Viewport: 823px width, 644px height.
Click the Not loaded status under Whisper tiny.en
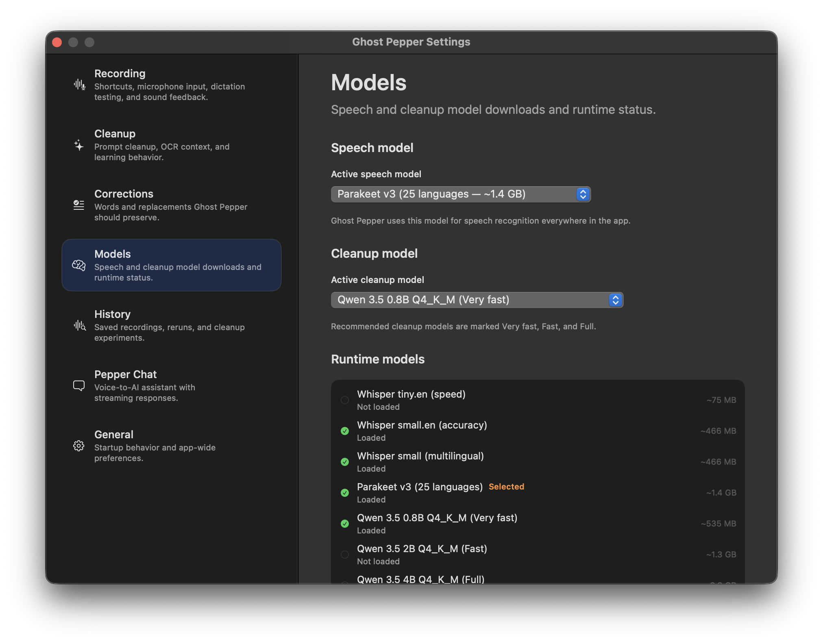pos(378,407)
